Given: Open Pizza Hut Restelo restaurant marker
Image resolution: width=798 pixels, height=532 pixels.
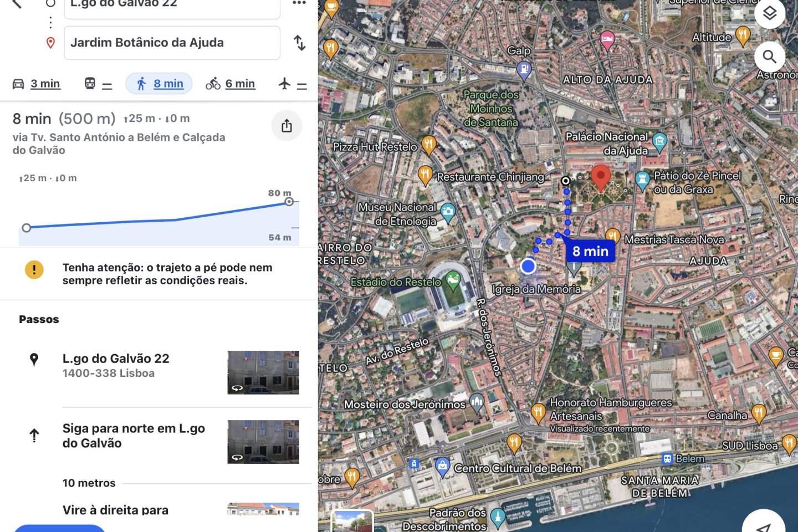Looking at the screenshot, I should coord(429,145).
